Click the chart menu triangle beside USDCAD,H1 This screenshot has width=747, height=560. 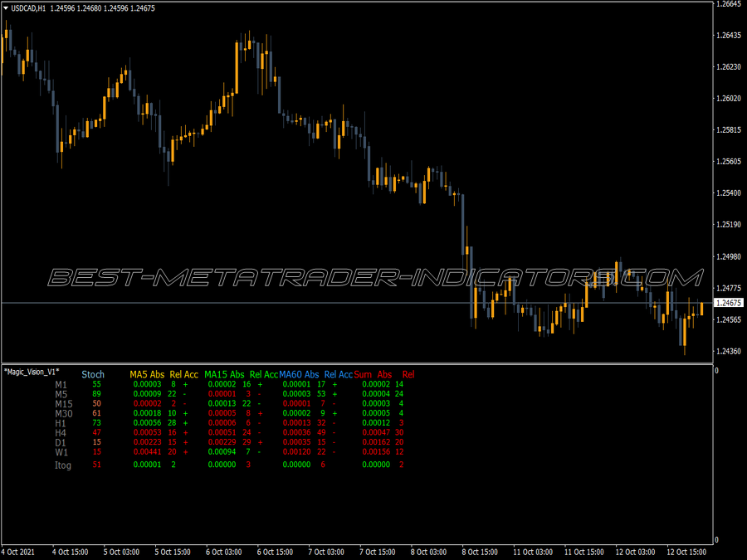click(6, 8)
